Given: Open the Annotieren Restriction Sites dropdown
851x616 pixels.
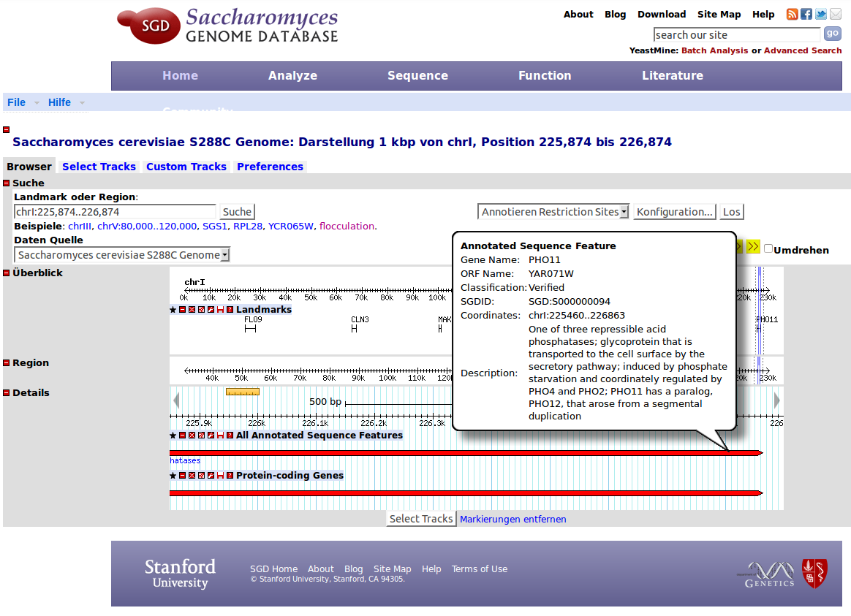Looking at the screenshot, I should (553, 211).
